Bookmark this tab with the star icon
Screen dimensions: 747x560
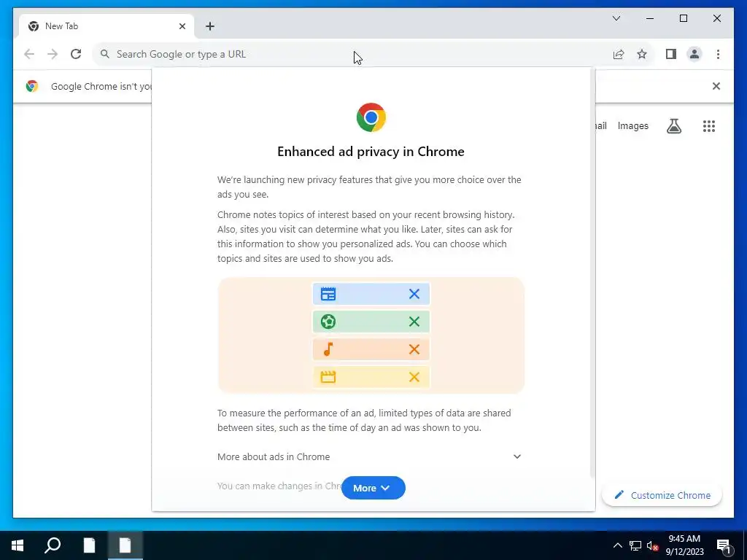click(x=642, y=54)
